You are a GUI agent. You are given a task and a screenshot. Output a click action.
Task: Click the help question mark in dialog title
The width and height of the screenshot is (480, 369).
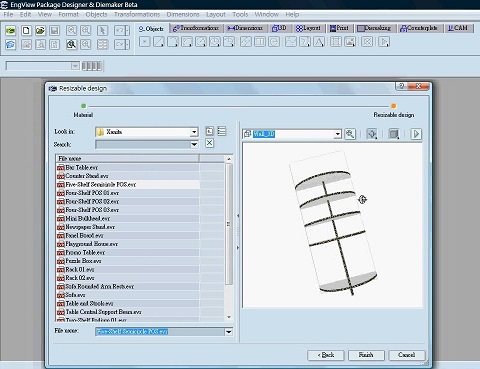tap(402, 86)
